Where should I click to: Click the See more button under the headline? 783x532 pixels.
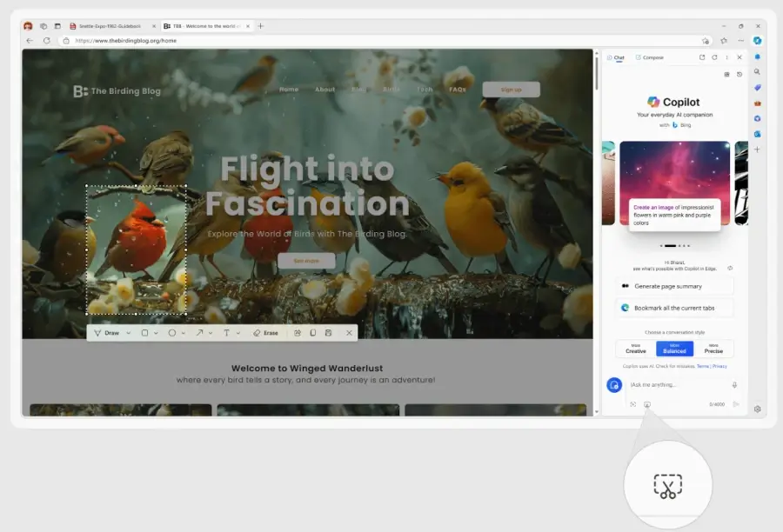click(306, 261)
